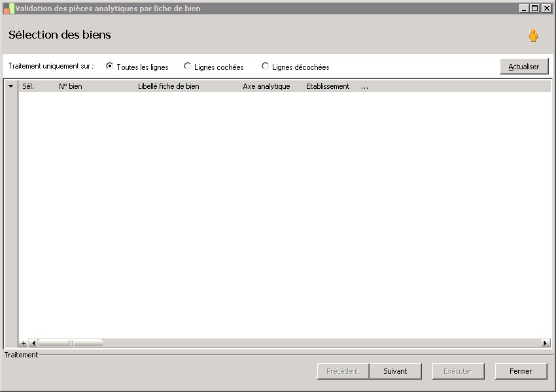
Task: Click the Précédent button
Action: click(x=343, y=371)
